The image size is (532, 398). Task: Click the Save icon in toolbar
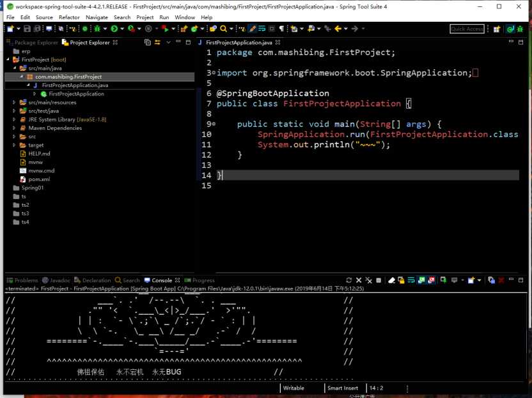27,29
